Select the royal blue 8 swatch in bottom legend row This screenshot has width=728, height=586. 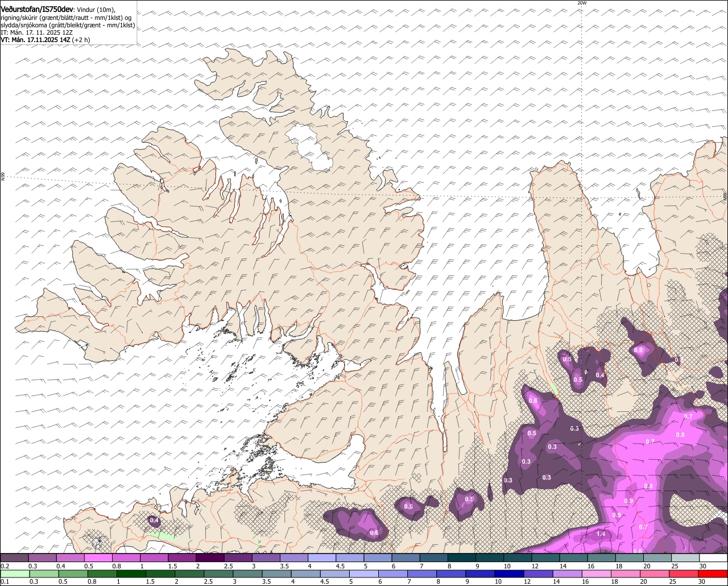[452, 573]
